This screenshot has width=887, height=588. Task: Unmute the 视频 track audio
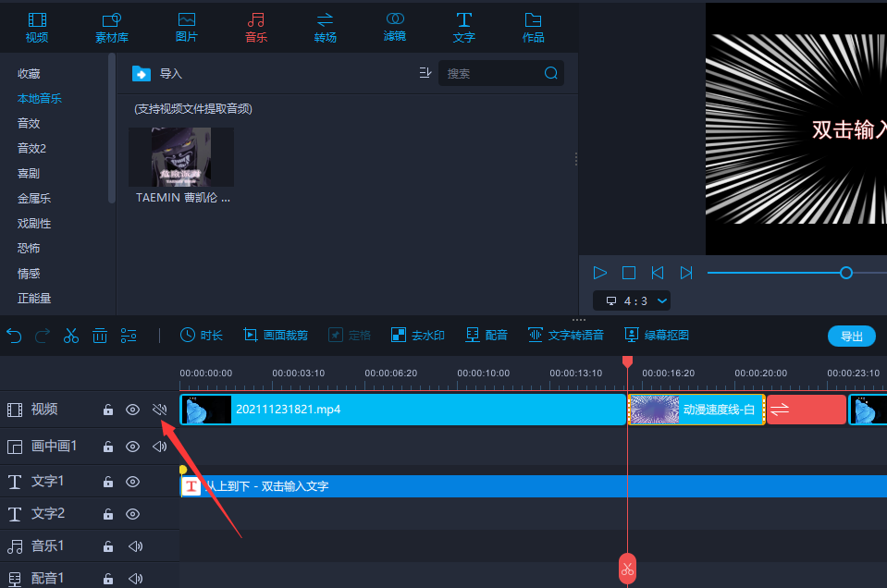[159, 410]
